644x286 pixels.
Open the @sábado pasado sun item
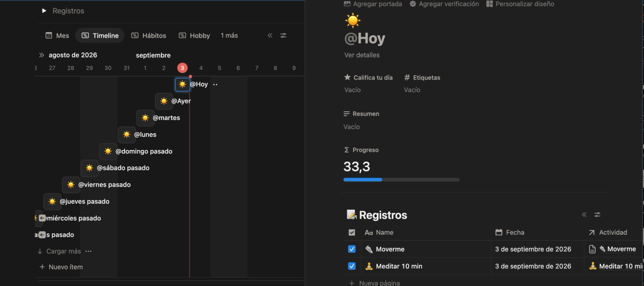89,168
